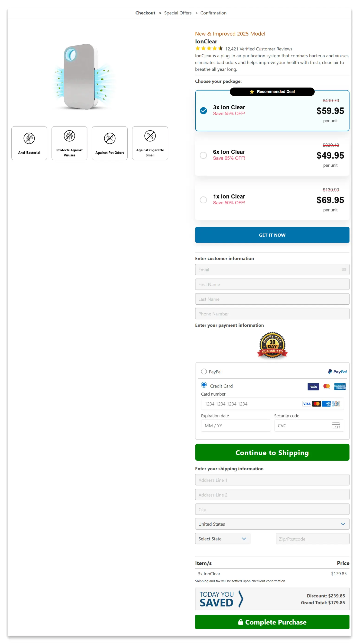
Task: Select PayPal as payment method
Action: coord(204,371)
